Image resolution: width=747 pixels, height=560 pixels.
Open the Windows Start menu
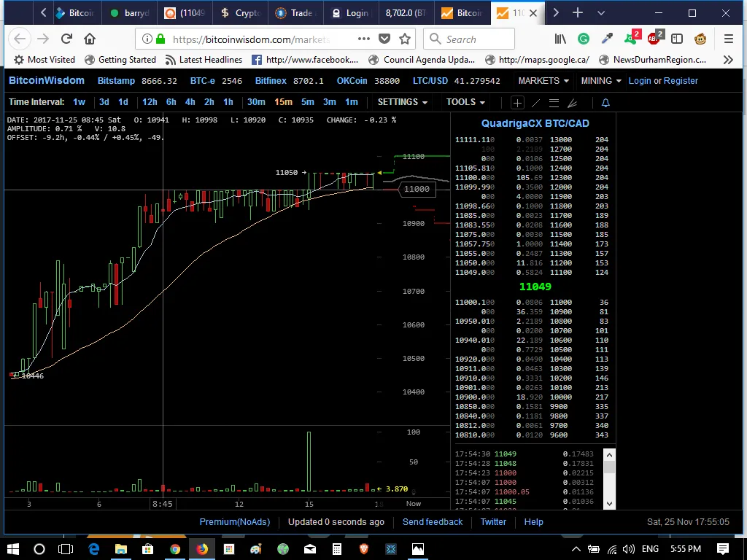(x=13, y=549)
